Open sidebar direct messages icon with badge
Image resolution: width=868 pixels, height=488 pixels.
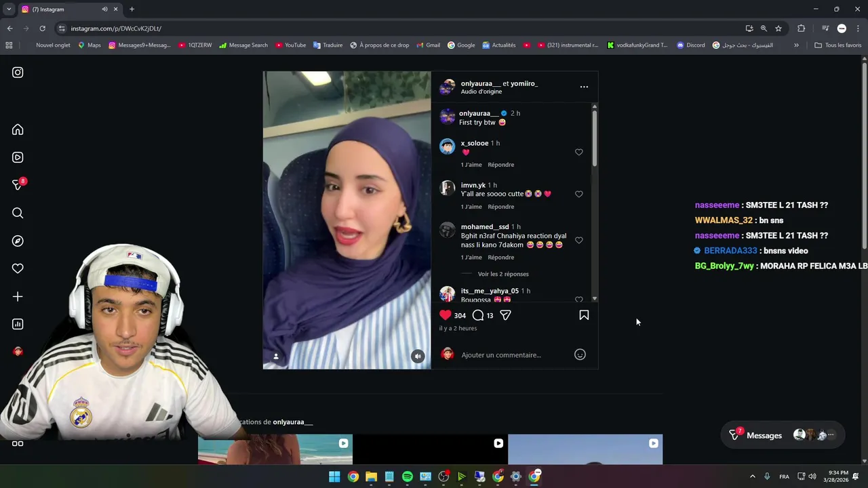[18, 184]
